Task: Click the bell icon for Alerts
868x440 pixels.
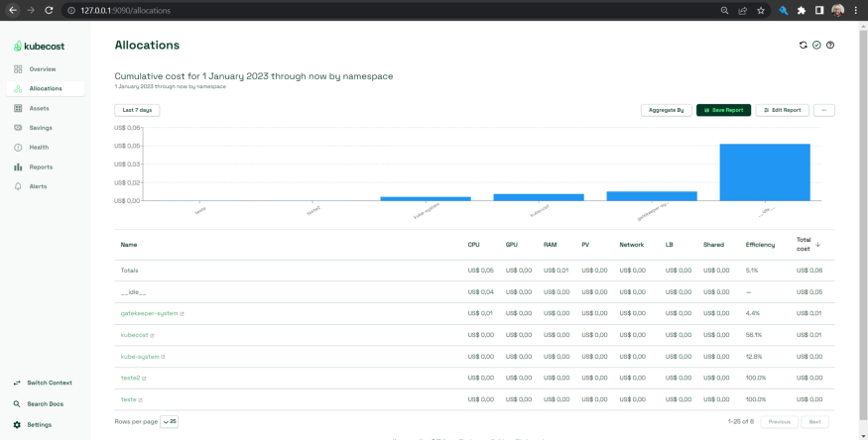Action: 18,186
